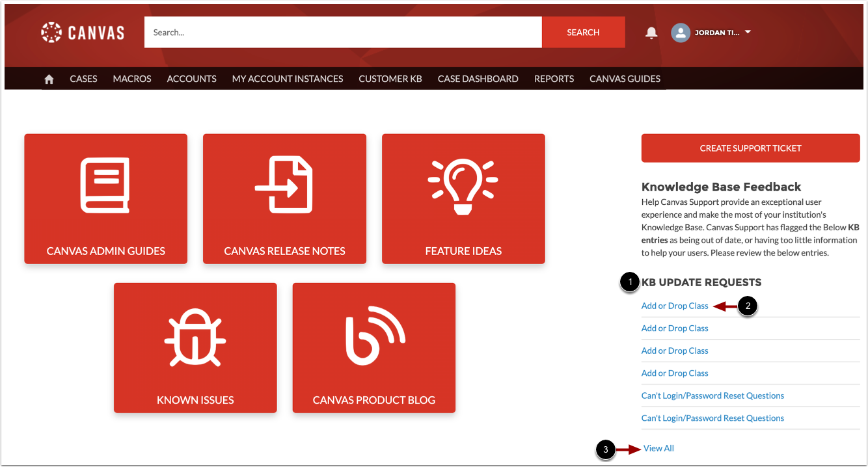Screen dimensions: 868x467
Task: Open the Canvas Product Blog label
Action: 374,400
